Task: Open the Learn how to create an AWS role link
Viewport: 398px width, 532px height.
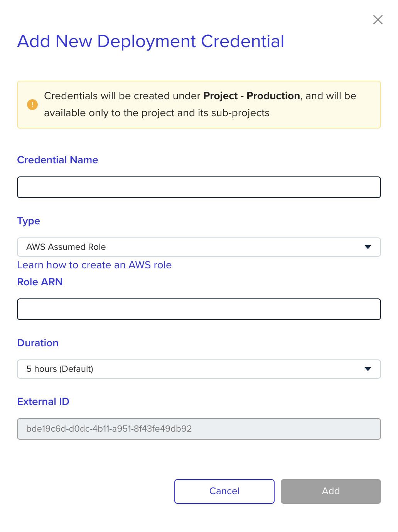Action: [x=94, y=265]
